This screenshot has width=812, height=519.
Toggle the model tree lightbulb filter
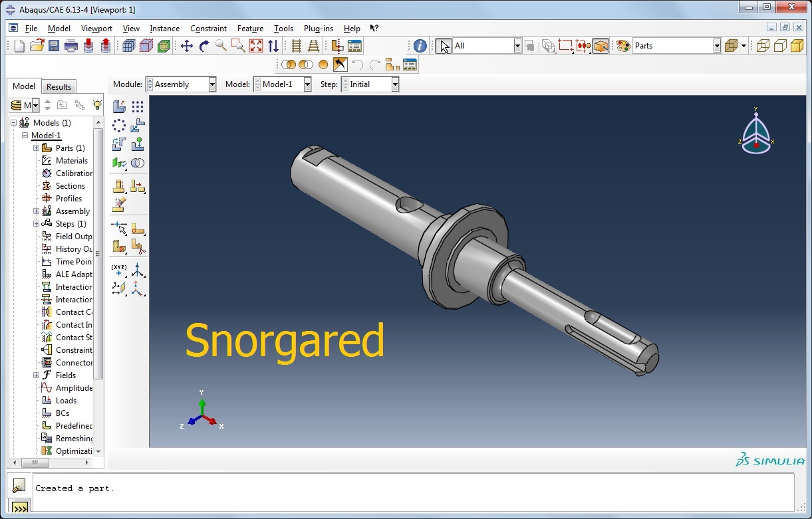coord(98,105)
